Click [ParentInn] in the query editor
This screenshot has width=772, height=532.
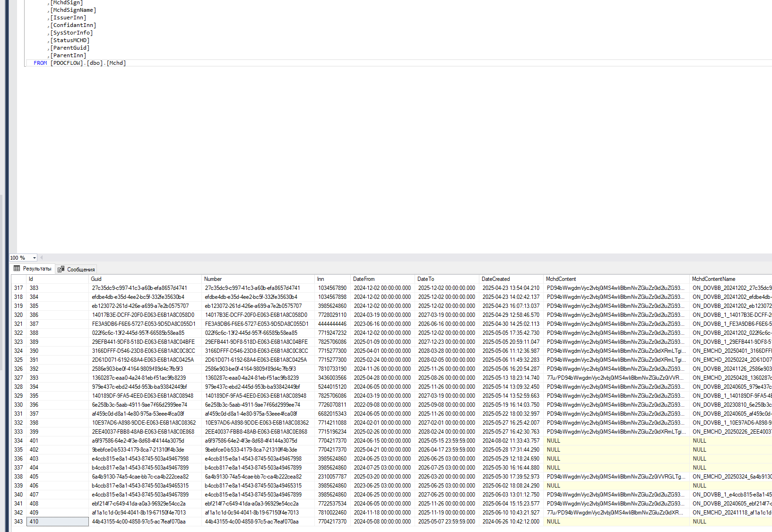click(69, 55)
